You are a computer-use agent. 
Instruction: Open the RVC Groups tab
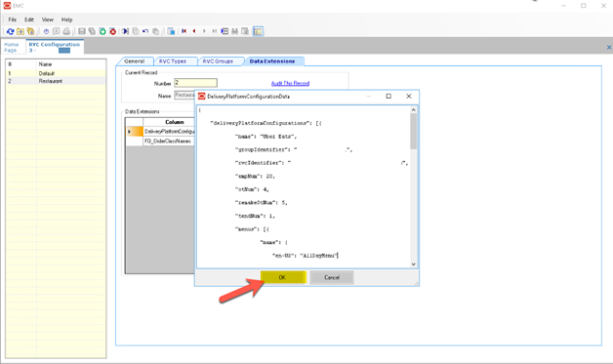pyautogui.click(x=218, y=61)
